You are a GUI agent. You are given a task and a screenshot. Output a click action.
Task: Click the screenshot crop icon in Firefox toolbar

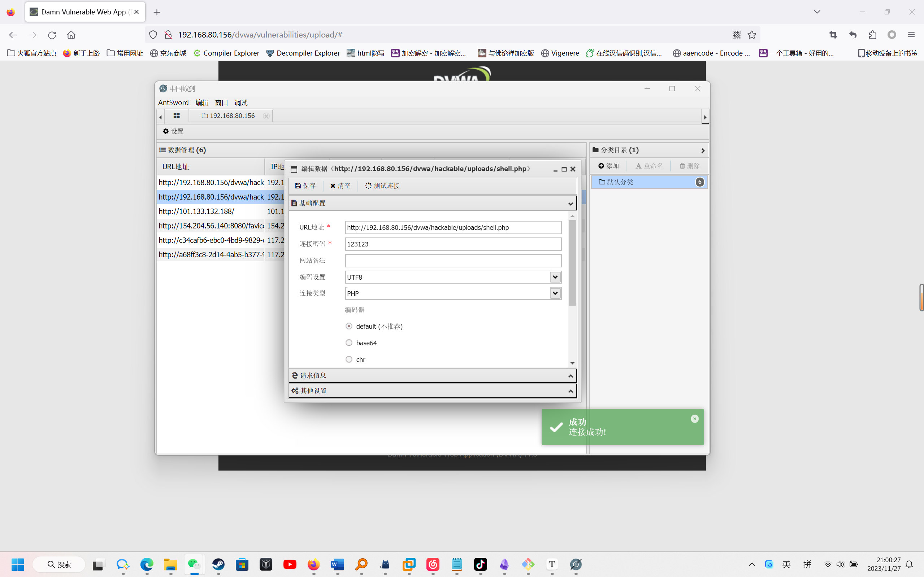[x=833, y=35]
